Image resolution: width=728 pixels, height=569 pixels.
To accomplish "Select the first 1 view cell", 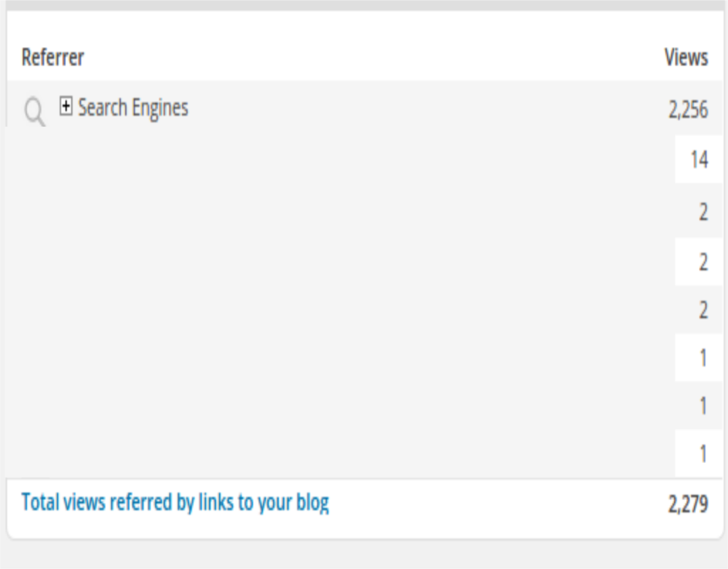I will [x=699, y=358].
